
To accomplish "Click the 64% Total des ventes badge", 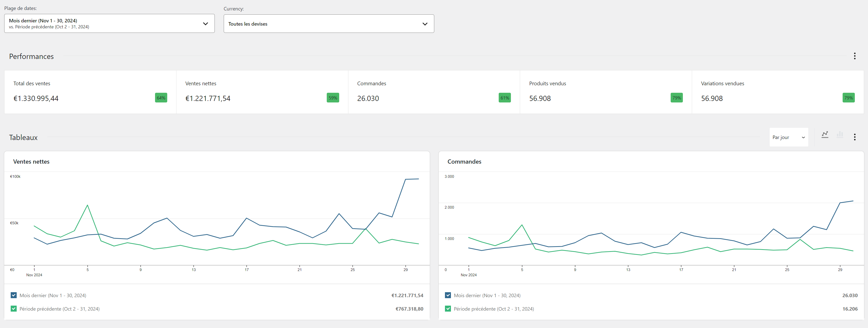I will pos(161,98).
